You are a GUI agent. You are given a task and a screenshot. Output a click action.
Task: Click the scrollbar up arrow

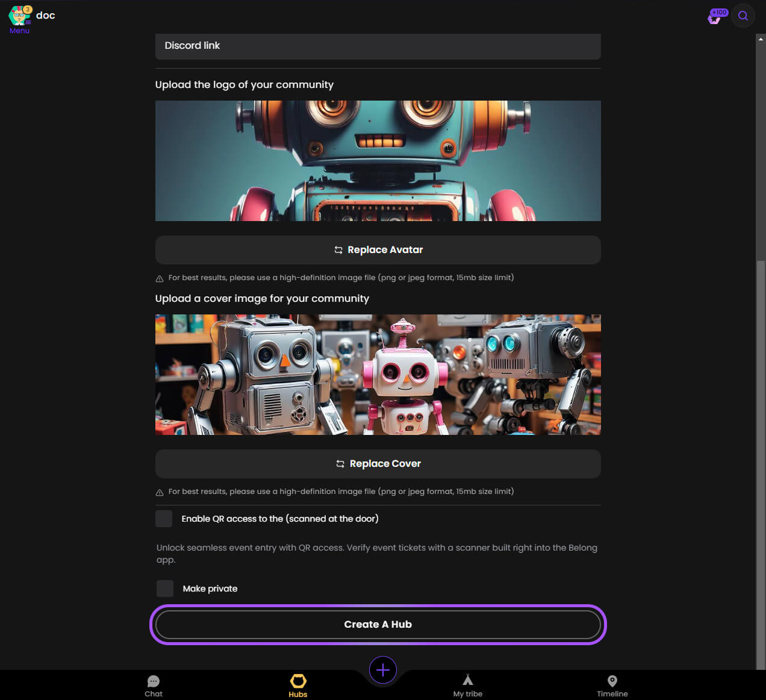click(x=761, y=39)
